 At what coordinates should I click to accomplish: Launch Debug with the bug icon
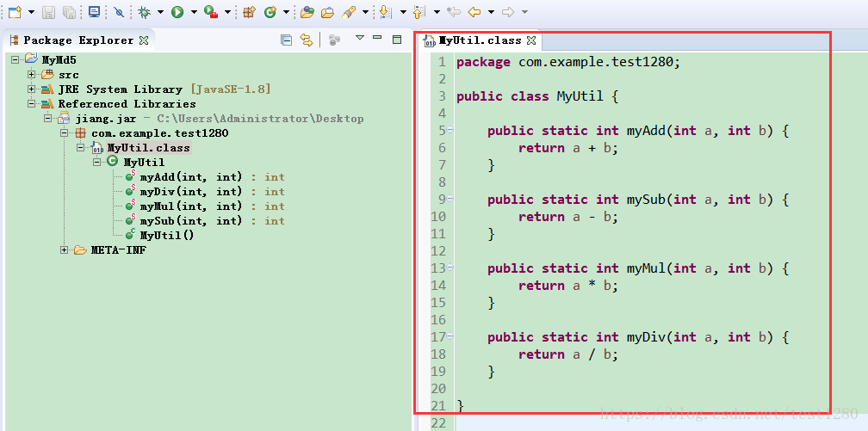(144, 12)
